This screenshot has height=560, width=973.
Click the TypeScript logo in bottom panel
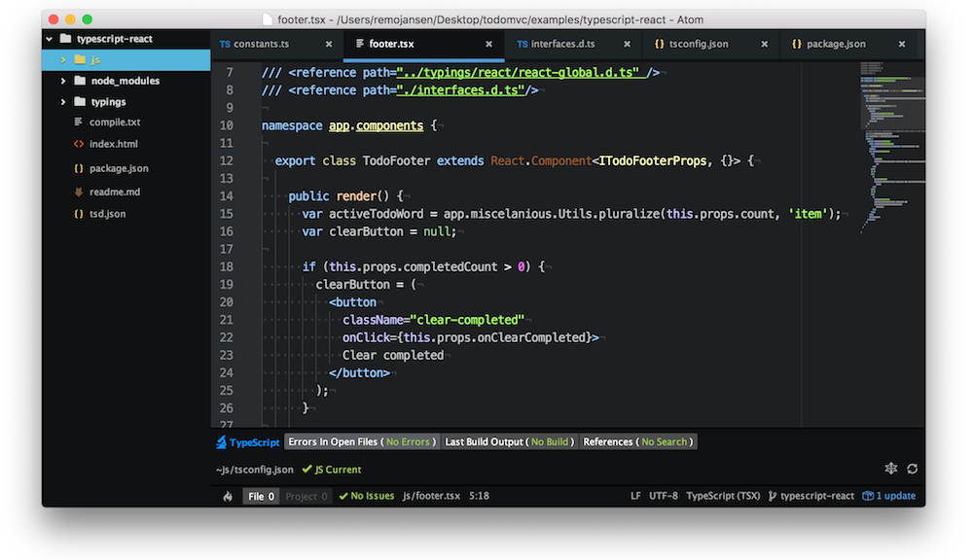(222, 442)
